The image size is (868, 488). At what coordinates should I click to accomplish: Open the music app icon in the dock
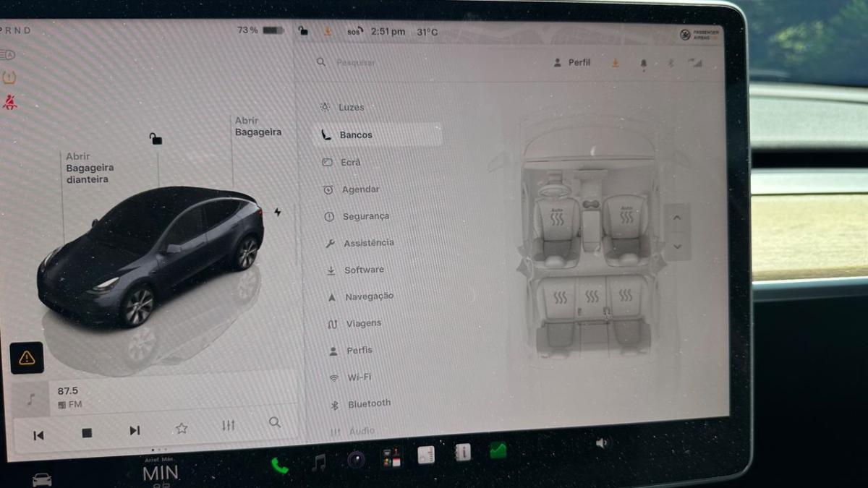tap(319, 462)
